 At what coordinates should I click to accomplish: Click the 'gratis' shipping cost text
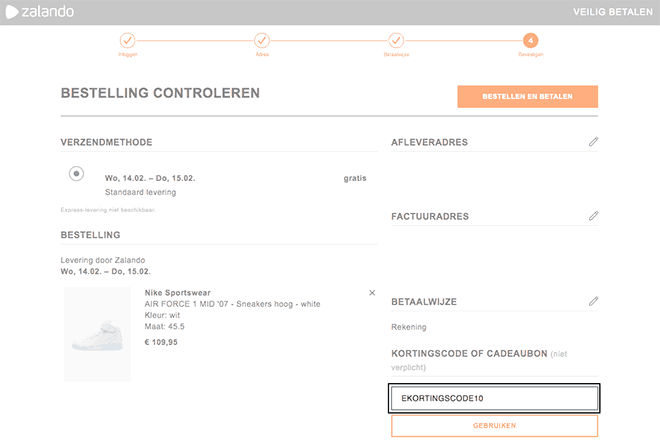[355, 178]
